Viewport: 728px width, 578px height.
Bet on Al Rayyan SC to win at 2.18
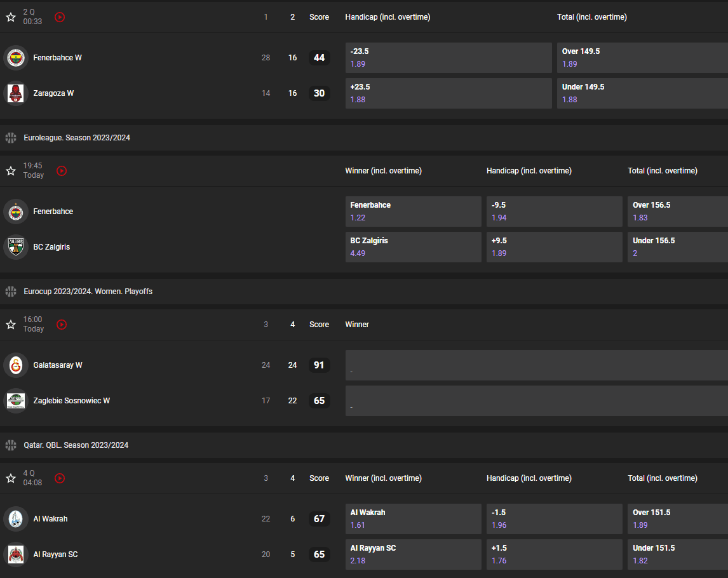(x=413, y=554)
